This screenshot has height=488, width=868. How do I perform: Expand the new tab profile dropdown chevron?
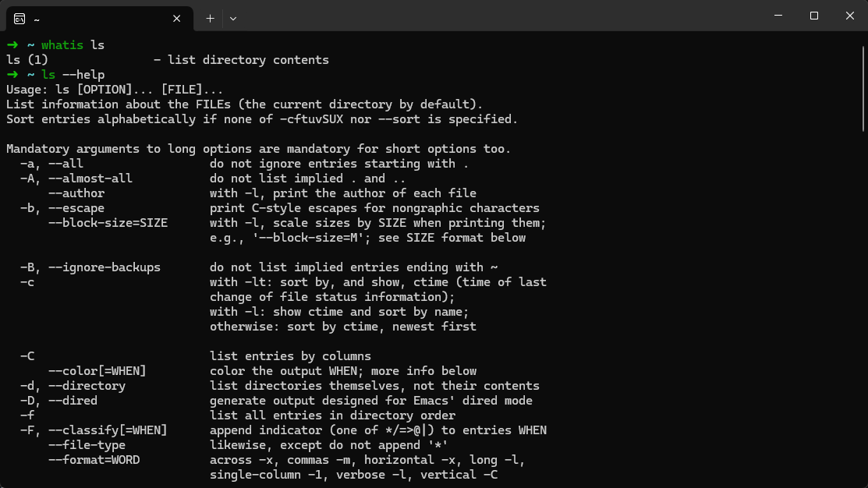click(x=233, y=18)
